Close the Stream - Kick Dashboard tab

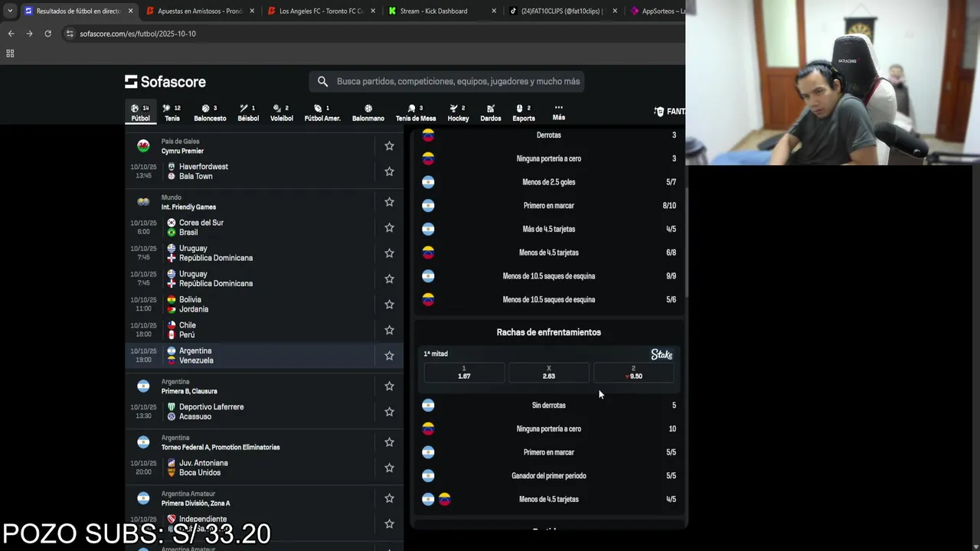point(494,11)
